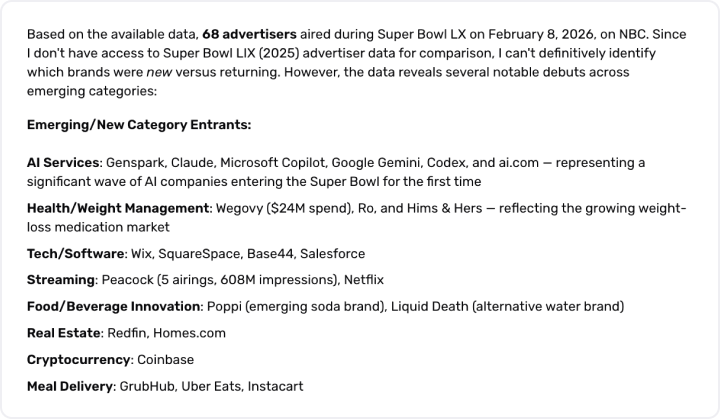Click the "Tech/Software" category label
Image resolution: width=720 pixels, height=419 pixels.
(75, 254)
